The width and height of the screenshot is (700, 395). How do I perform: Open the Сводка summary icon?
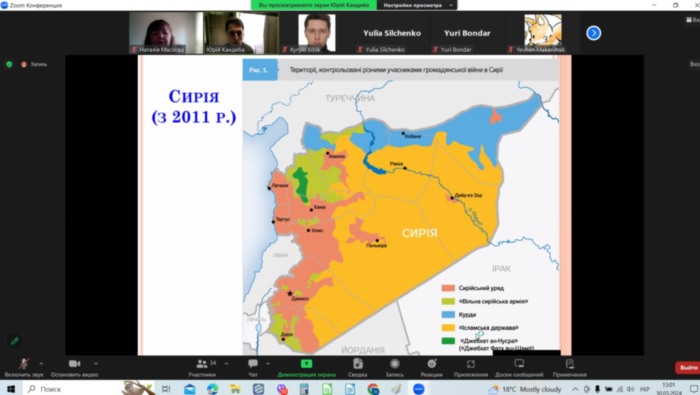pos(358,368)
